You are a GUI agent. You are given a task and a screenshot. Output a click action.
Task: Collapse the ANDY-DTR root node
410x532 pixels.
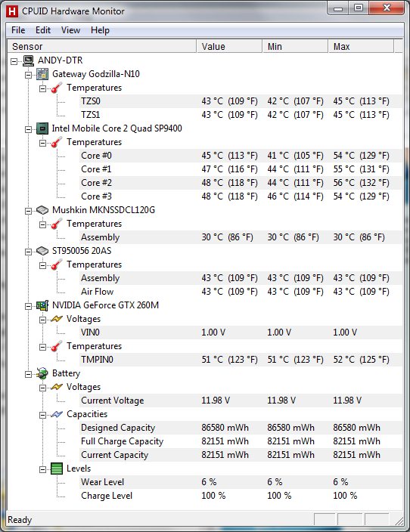point(14,61)
